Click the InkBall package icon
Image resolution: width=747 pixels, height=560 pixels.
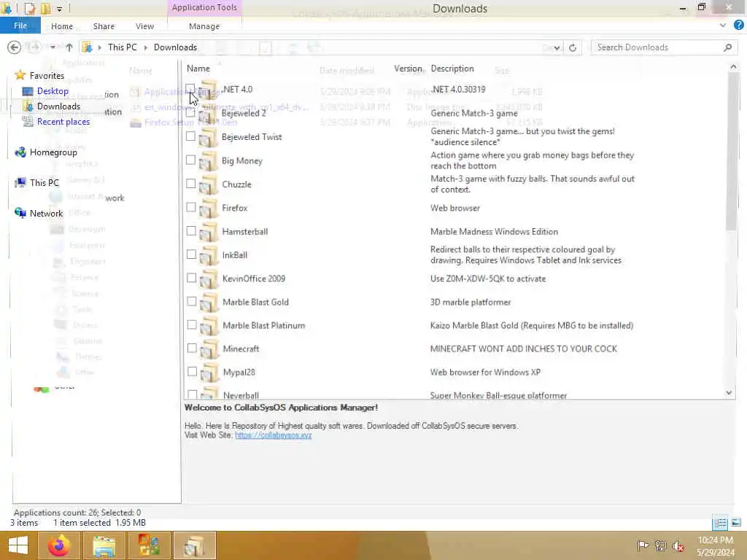click(x=209, y=255)
